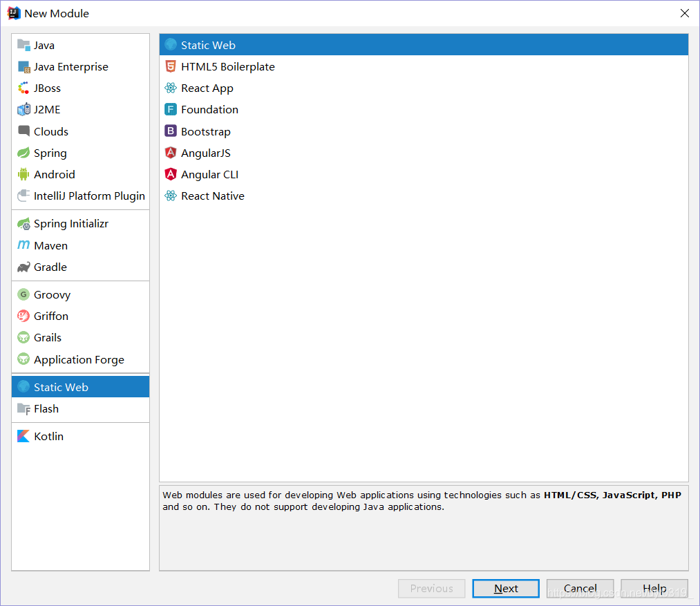The height and width of the screenshot is (606, 700).
Task: Choose 'Angular CLI' template text
Action: click(x=209, y=175)
